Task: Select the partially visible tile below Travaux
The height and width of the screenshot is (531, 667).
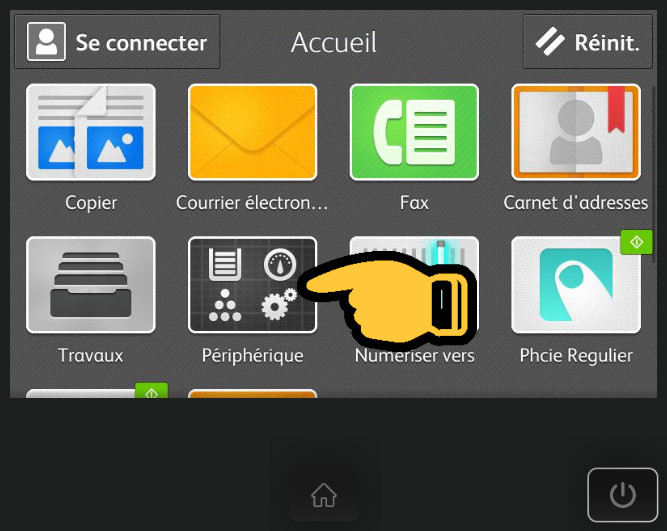Action: (x=91, y=392)
